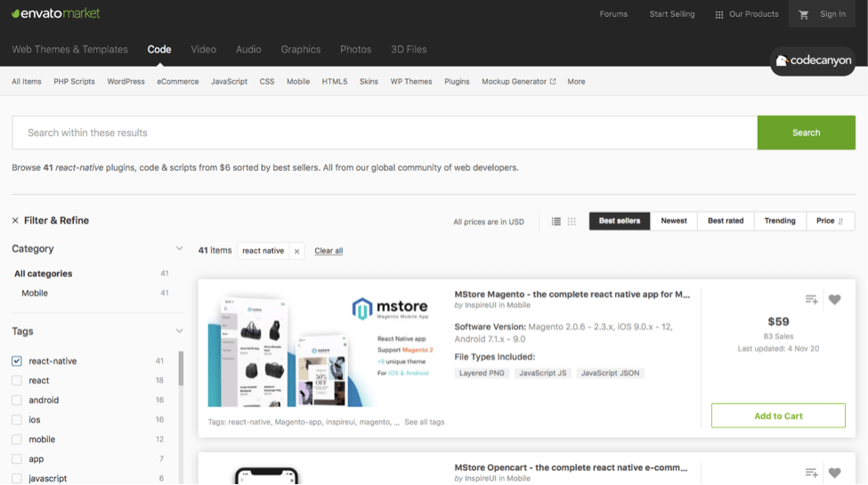The width and height of the screenshot is (868, 485).
Task: Open the HTML5 category
Action: click(335, 81)
